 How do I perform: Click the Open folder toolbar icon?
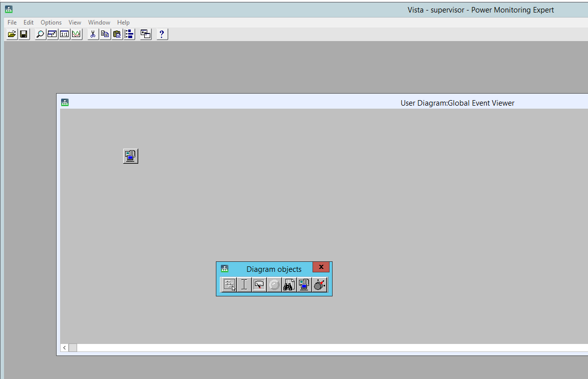pyautogui.click(x=12, y=35)
